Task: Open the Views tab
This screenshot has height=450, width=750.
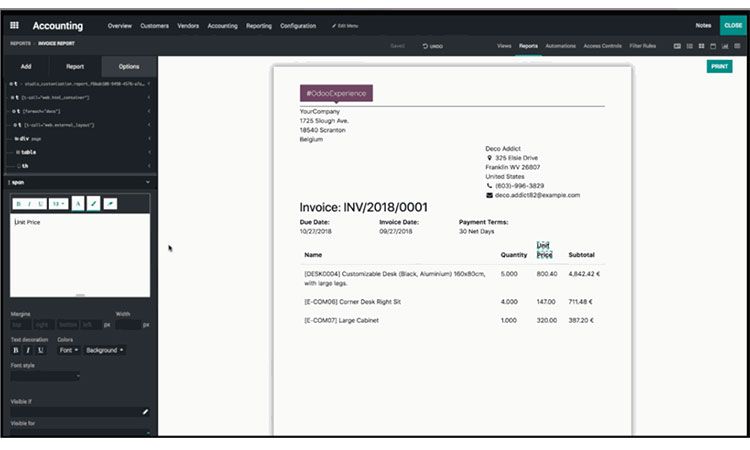Action: click(x=504, y=46)
